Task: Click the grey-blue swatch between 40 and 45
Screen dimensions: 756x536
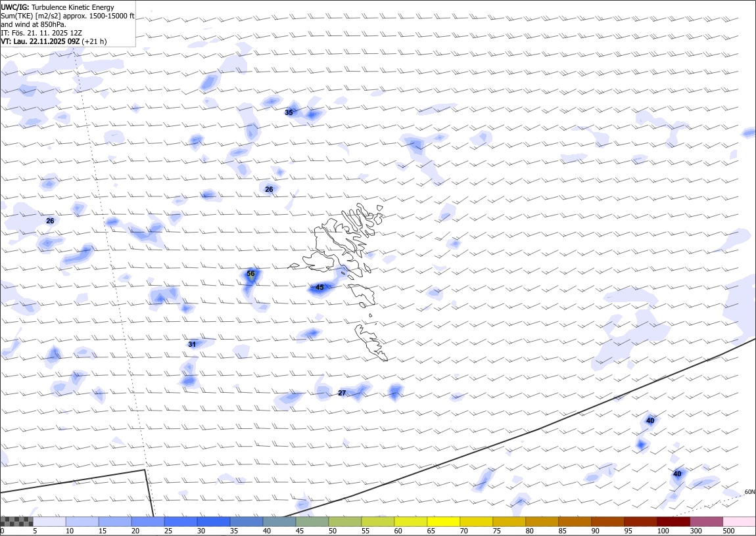Action: coord(279,521)
